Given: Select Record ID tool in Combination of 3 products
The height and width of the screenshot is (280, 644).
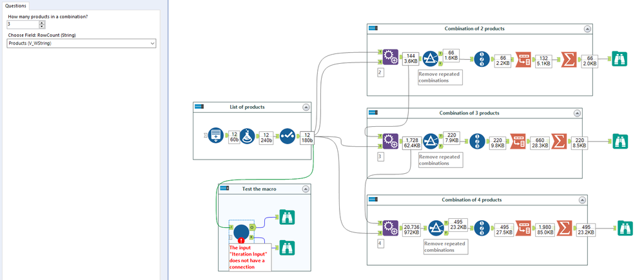Looking at the screenshot, I should [x=477, y=141].
